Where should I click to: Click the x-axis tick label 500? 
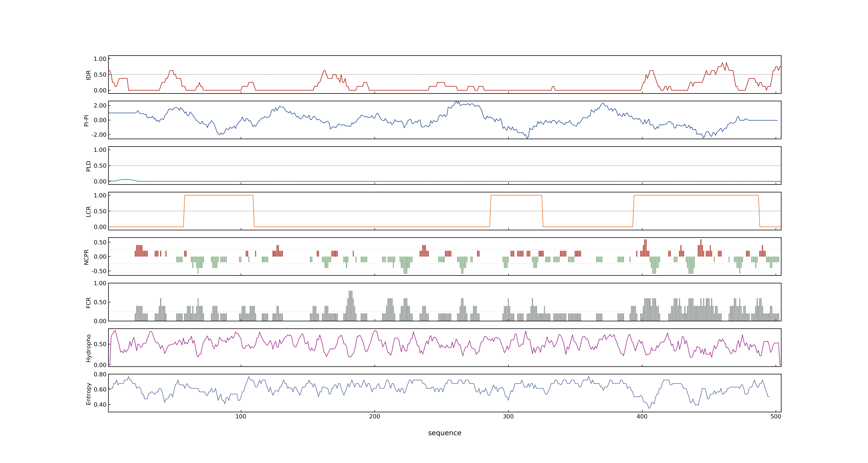coord(776,416)
